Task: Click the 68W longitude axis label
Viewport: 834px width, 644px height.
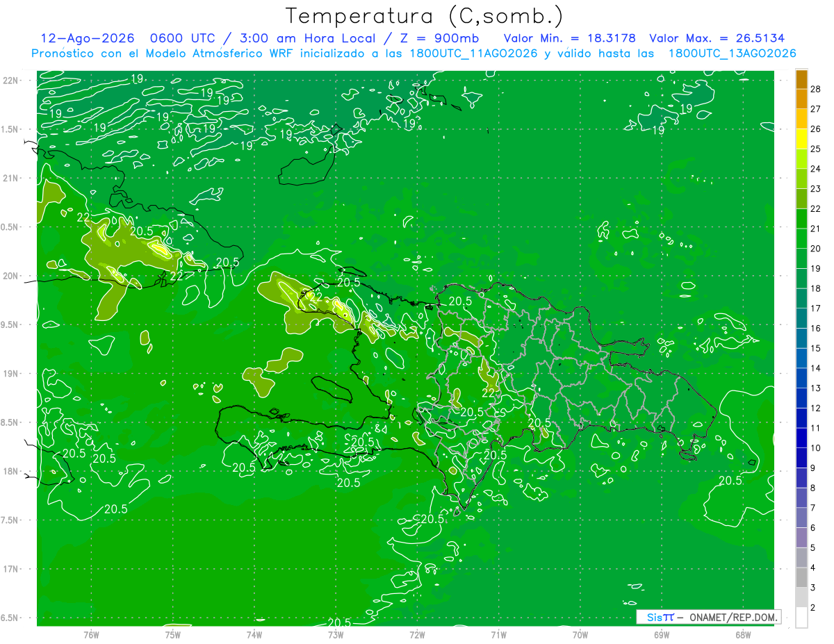Action: pyautogui.click(x=743, y=634)
